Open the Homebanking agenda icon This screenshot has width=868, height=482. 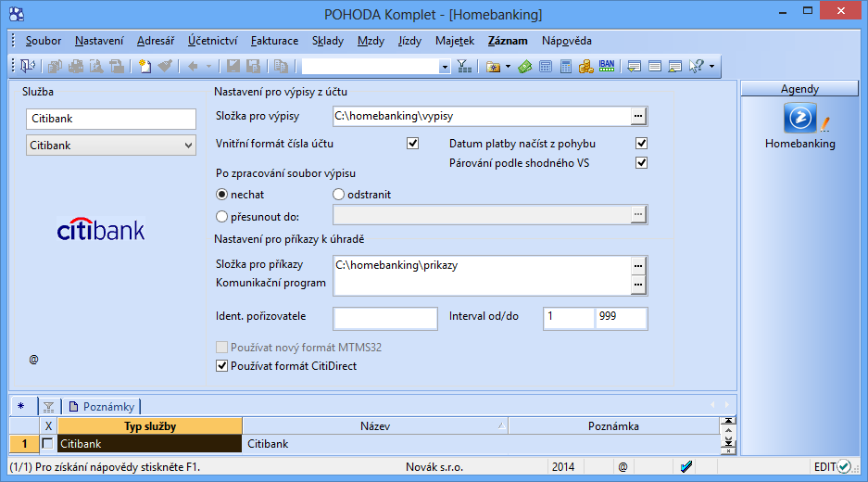tap(799, 118)
